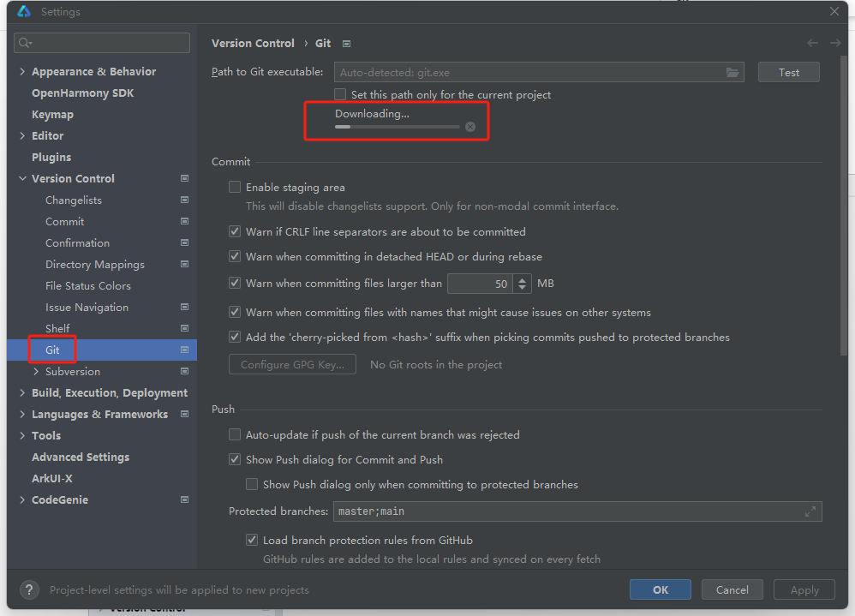The width and height of the screenshot is (855, 616).
Task: Collapse the Version Control section
Action: point(22,178)
